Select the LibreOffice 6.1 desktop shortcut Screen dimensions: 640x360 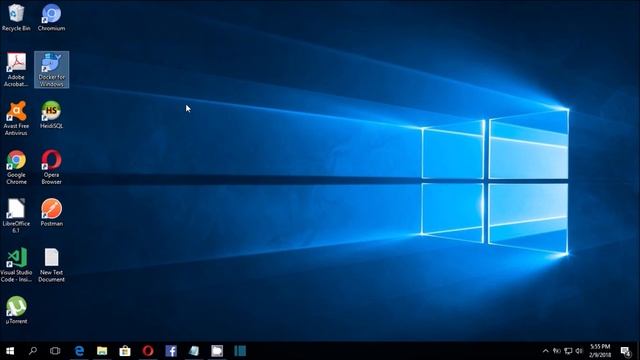coord(16,216)
